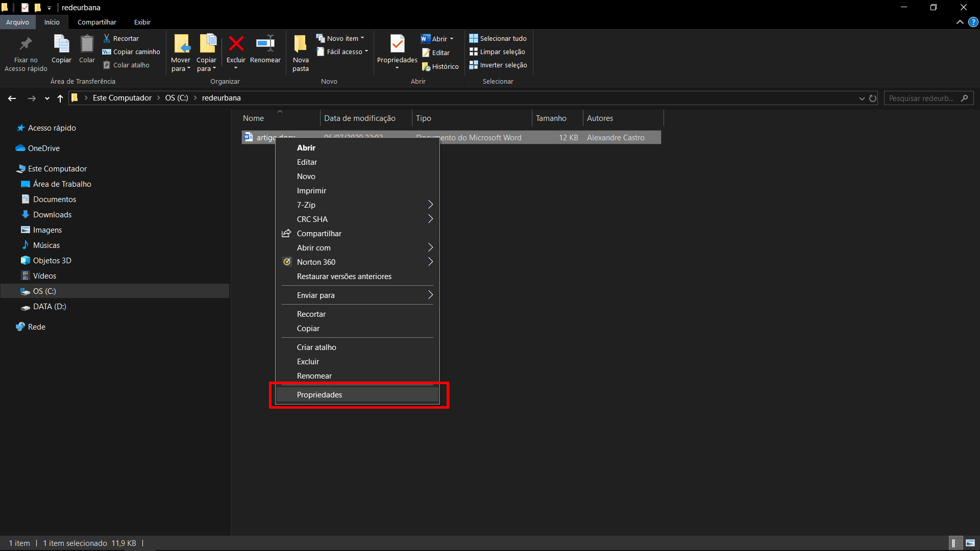Refresh the folder view
The height and width of the screenshot is (551, 980).
(x=872, y=98)
